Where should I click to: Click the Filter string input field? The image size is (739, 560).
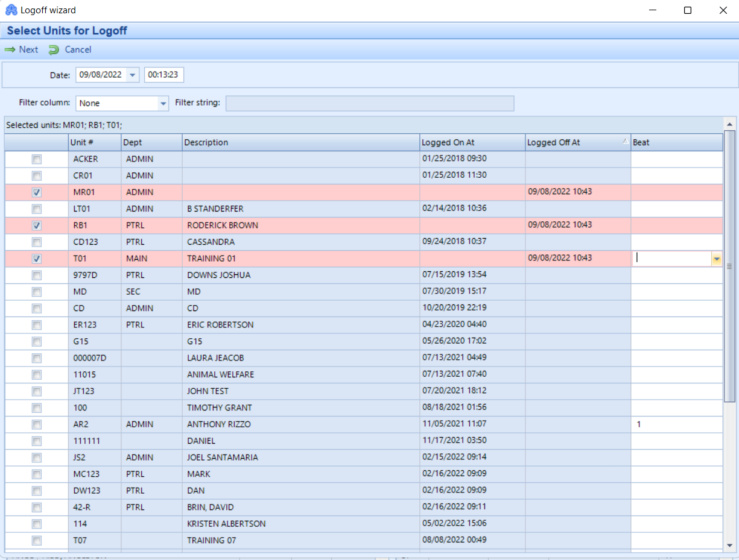pos(370,103)
